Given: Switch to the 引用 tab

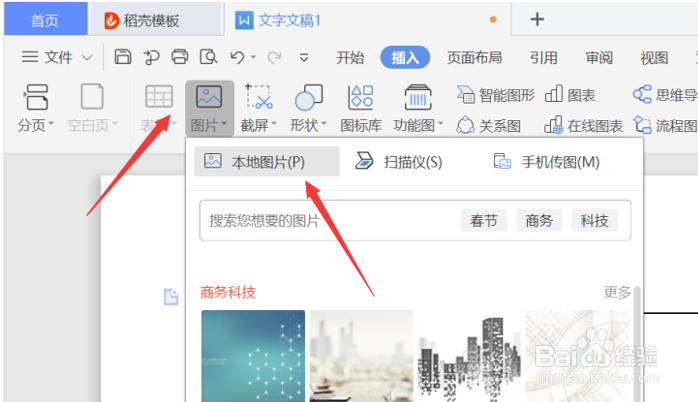Looking at the screenshot, I should pos(544,57).
